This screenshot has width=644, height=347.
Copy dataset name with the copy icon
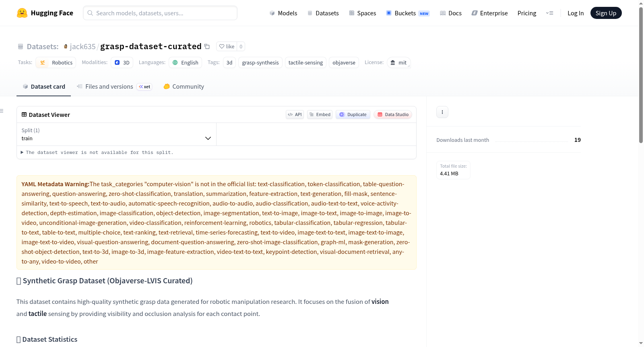pos(207,46)
